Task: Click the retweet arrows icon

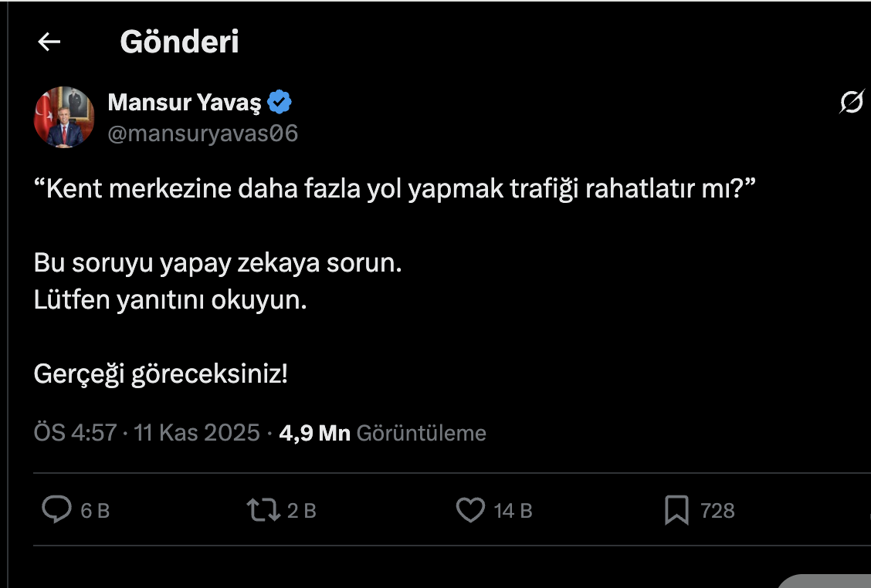Action: (263, 510)
